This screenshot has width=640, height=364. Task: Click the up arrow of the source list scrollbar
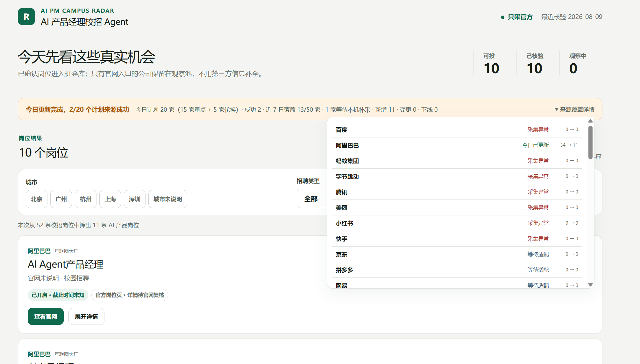pos(590,121)
